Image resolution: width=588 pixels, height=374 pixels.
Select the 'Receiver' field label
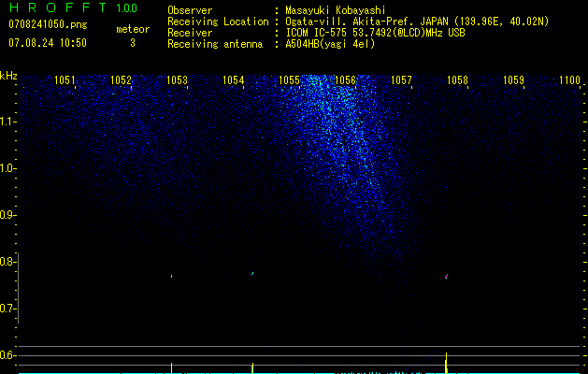coord(190,33)
